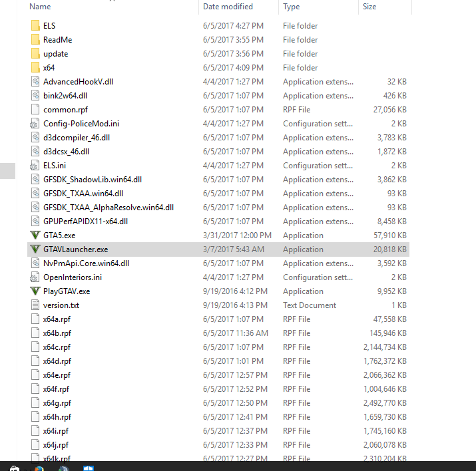
Task: Click the ELS folder icon
Action: coord(35,26)
